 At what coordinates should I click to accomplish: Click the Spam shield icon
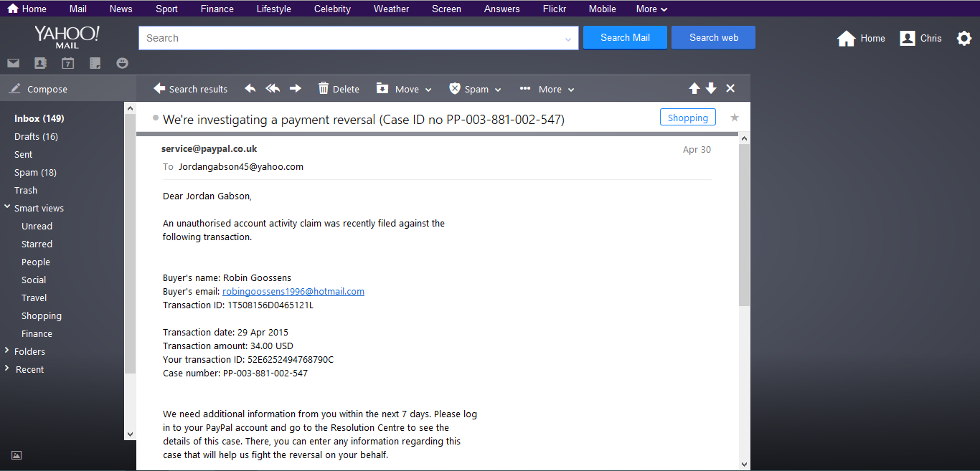point(455,88)
